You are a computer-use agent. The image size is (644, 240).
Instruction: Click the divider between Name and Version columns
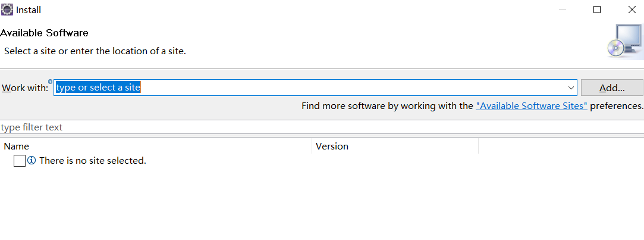tap(312, 146)
